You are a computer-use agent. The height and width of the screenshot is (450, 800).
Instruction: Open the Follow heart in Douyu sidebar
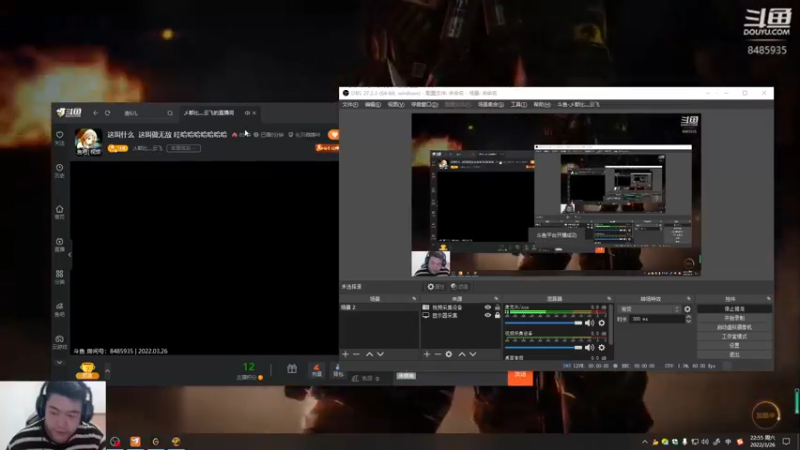pyautogui.click(x=60, y=138)
